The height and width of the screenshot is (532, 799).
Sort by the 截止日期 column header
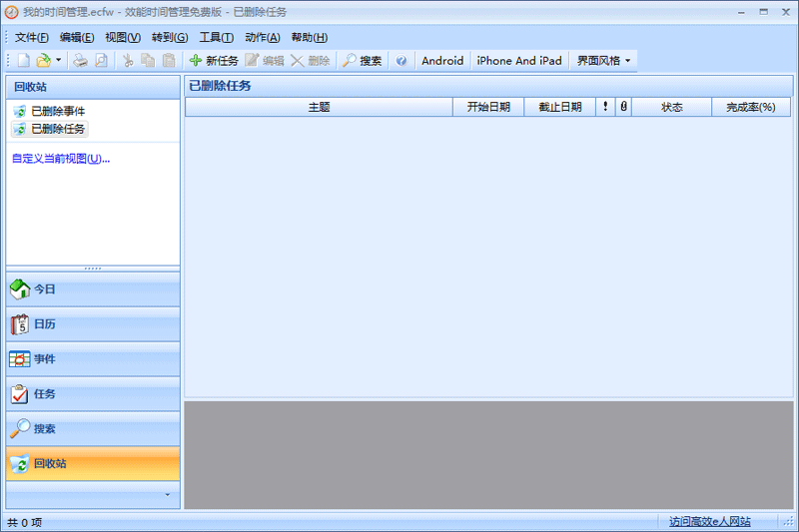(560, 107)
